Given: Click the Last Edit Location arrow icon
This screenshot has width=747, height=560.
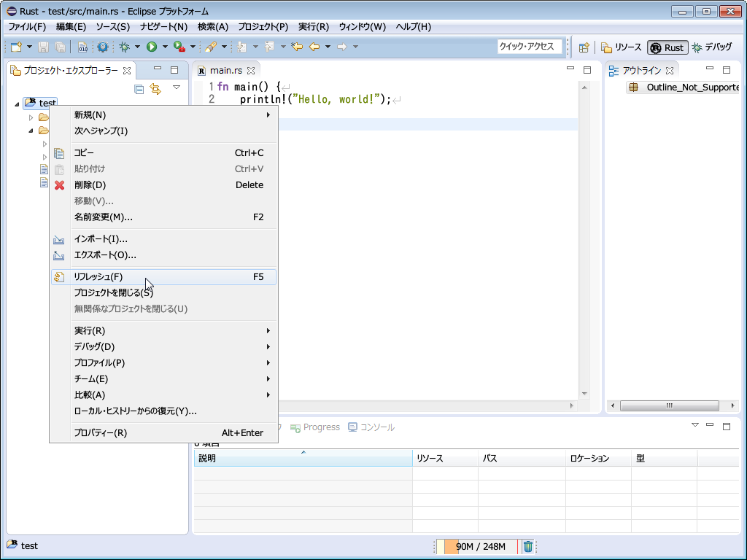Looking at the screenshot, I should [297, 47].
